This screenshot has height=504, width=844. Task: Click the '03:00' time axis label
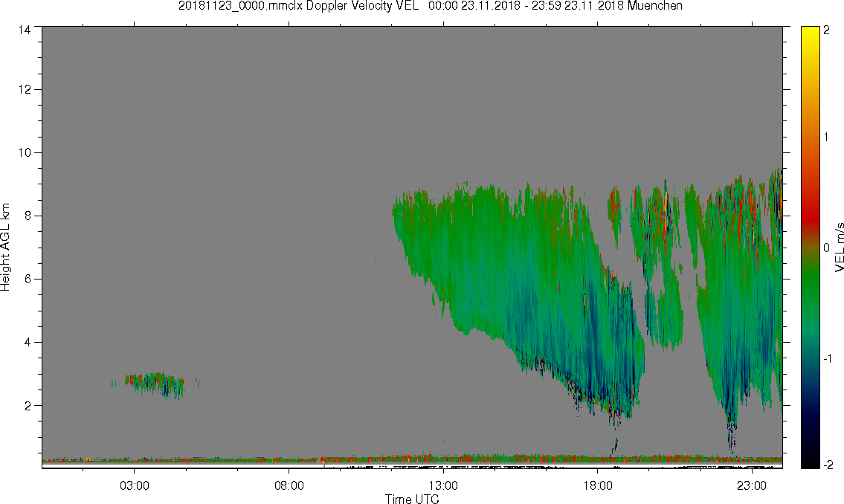(x=134, y=485)
